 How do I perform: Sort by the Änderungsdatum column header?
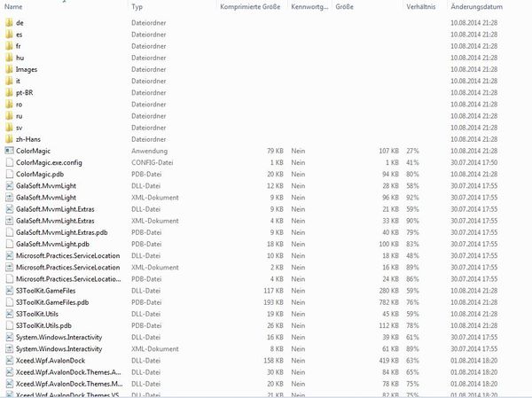476,6
